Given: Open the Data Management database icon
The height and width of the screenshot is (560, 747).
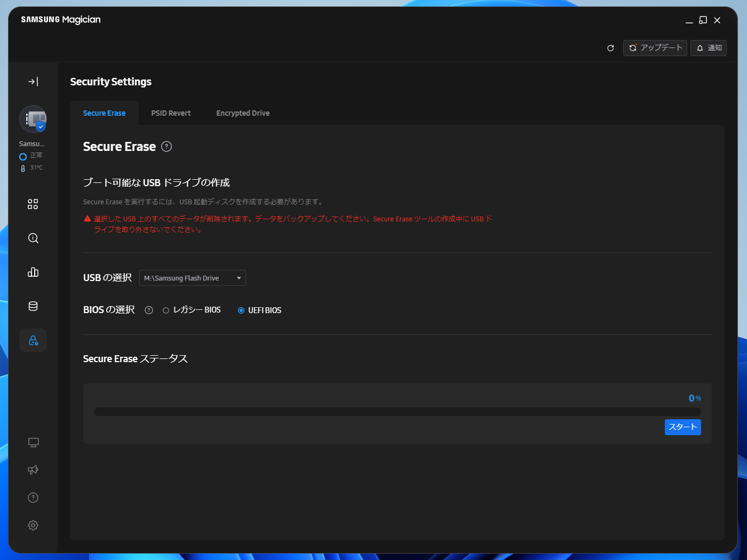Looking at the screenshot, I should [x=33, y=306].
